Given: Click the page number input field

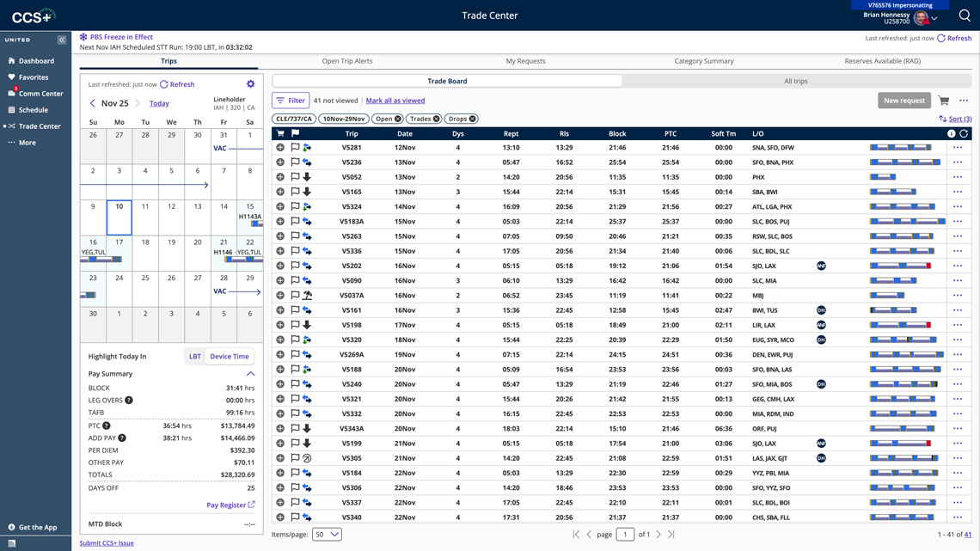Looking at the screenshot, I should point(625,535).
